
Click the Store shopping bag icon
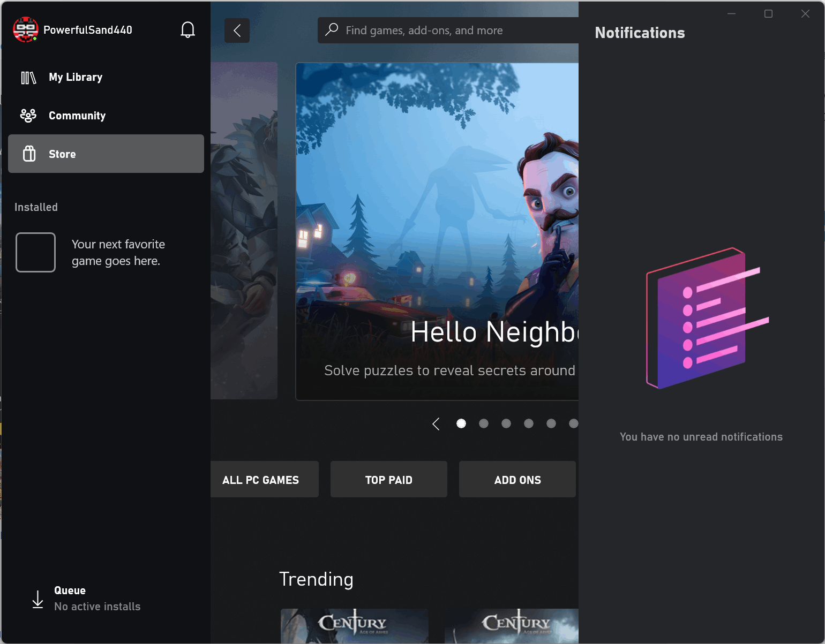tap(29, 154)
